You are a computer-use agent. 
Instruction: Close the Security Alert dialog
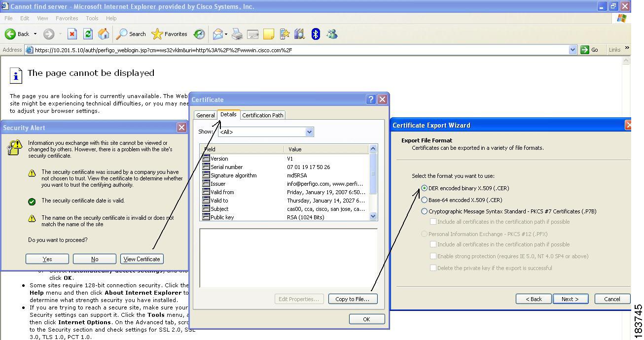181,127
